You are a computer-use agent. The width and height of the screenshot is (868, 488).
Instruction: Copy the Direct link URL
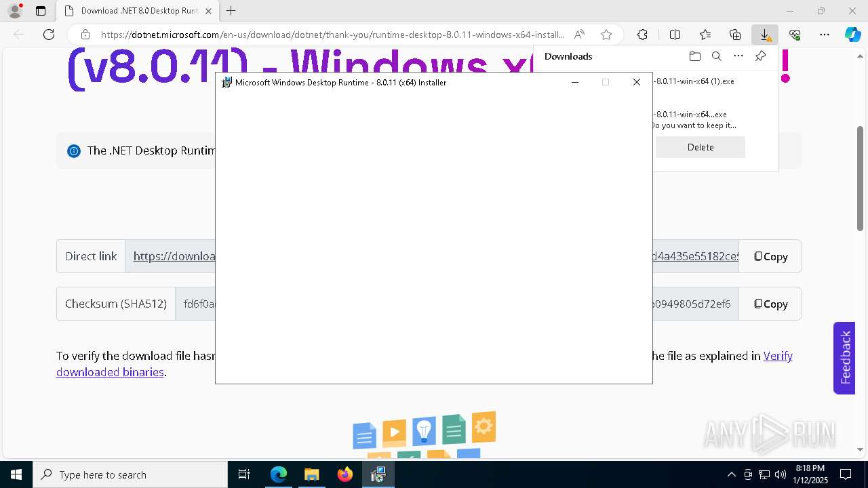click(770, 256)
